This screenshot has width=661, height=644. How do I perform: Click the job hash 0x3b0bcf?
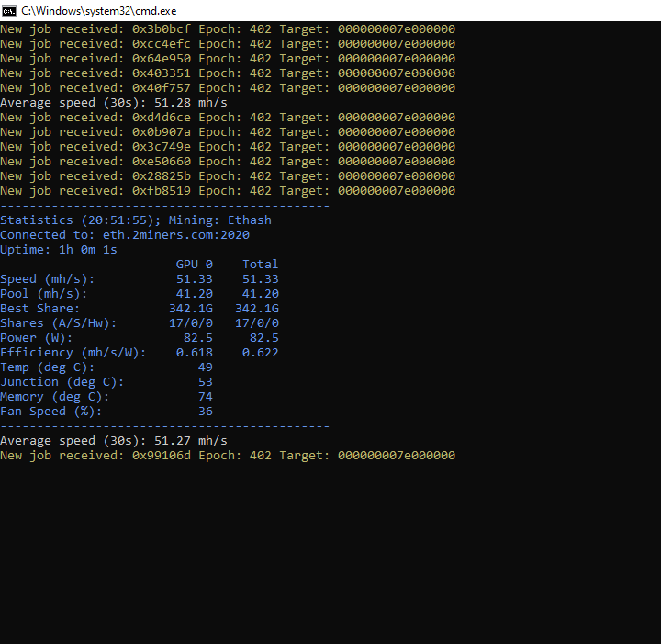click(162, 29)
